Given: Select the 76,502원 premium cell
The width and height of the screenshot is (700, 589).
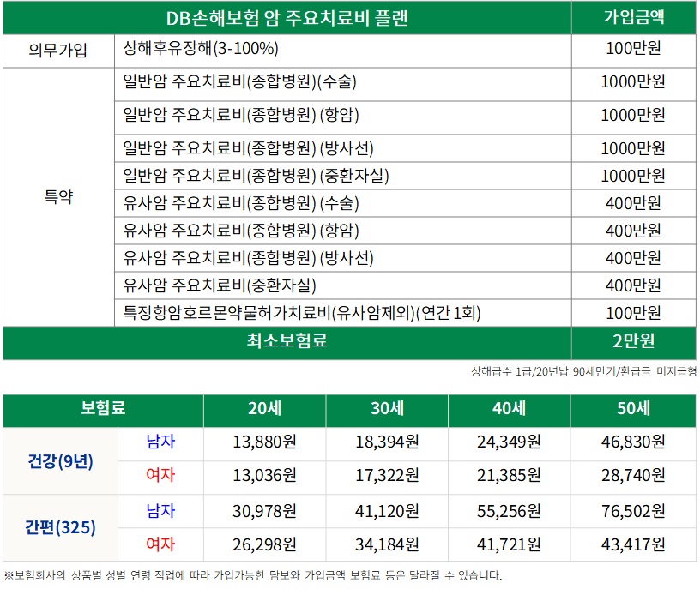Looking at the screenshot, I should click(633, 511).
